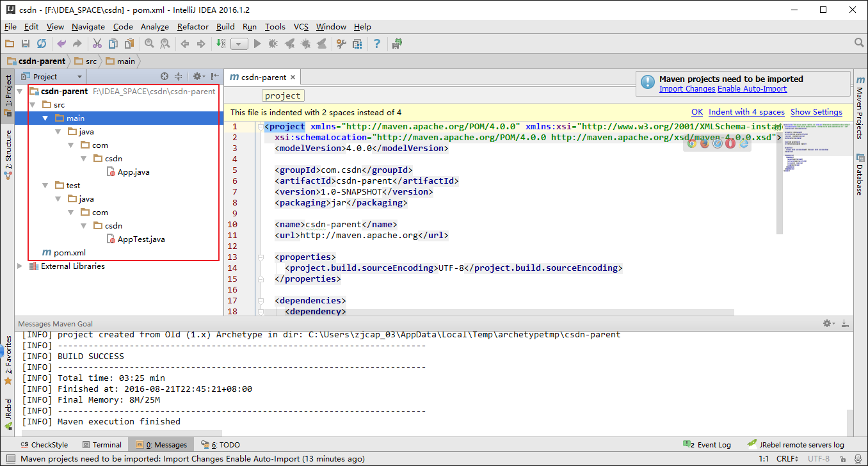Undo the last action from the toolbar
Viewport: 868px width, 466px height.
tap(61, 44)
